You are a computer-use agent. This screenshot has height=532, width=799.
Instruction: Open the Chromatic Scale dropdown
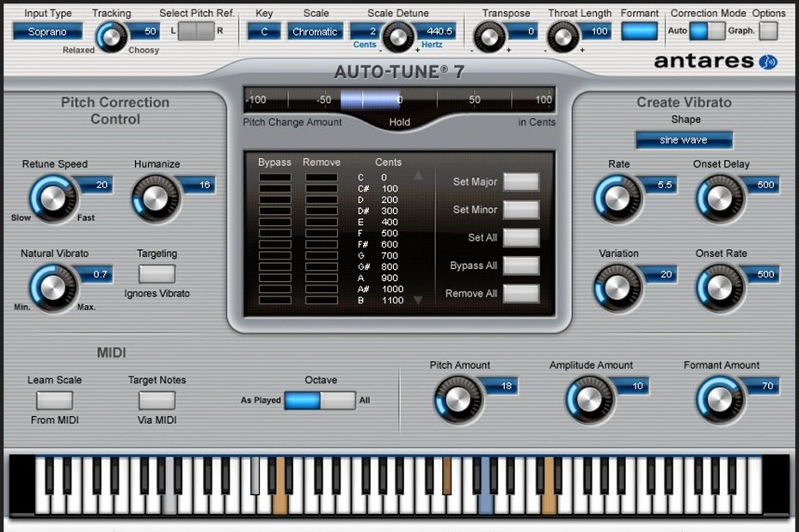coord(315,32)
